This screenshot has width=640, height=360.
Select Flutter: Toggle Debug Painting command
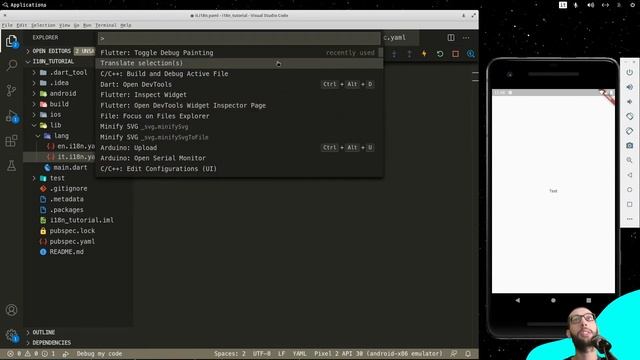click(240, 53)
